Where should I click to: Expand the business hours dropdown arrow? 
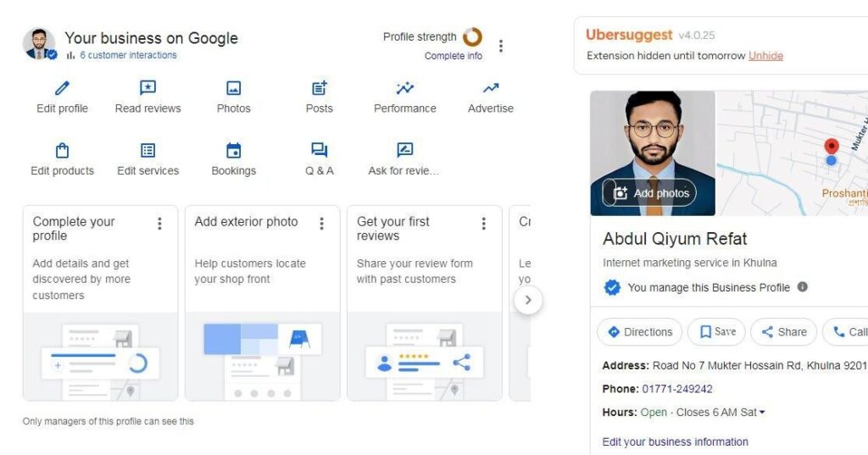[762, 413]
